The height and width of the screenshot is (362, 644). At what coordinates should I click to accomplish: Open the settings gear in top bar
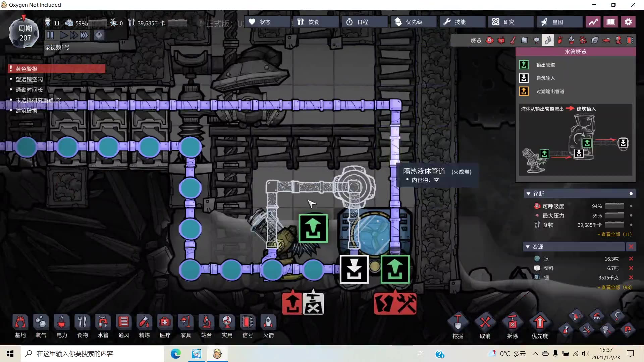pyautogui.click(x=628, y=22)
